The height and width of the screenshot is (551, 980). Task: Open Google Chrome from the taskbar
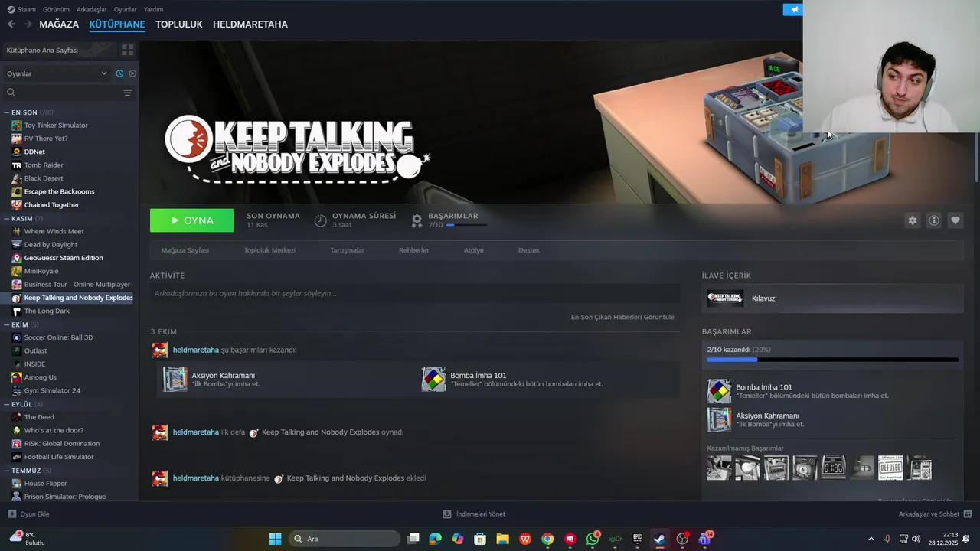click(547, 539)
